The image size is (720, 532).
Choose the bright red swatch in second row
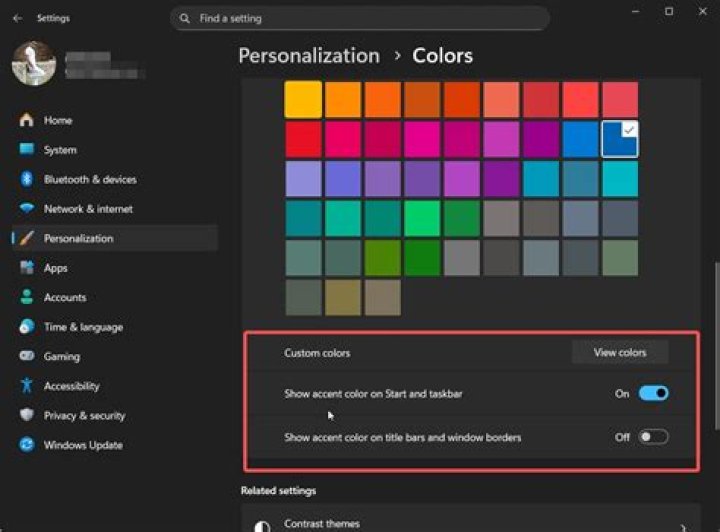[303, 139]
